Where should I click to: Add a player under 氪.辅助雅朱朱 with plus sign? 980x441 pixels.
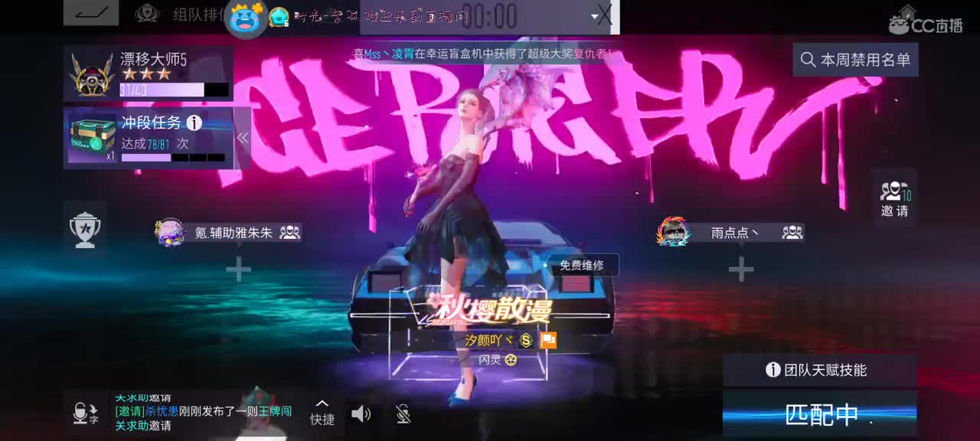(238, 269)
